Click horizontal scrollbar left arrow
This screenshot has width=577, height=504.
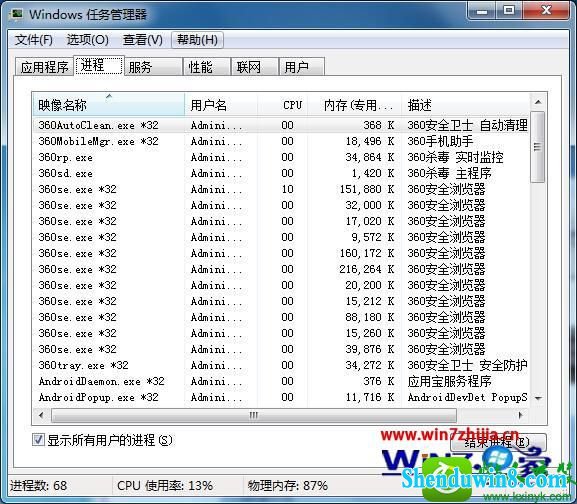click(42, 415)
